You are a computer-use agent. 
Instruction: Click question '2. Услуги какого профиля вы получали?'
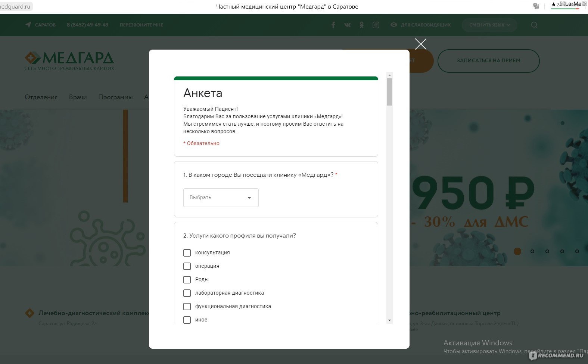pos(239,236)
